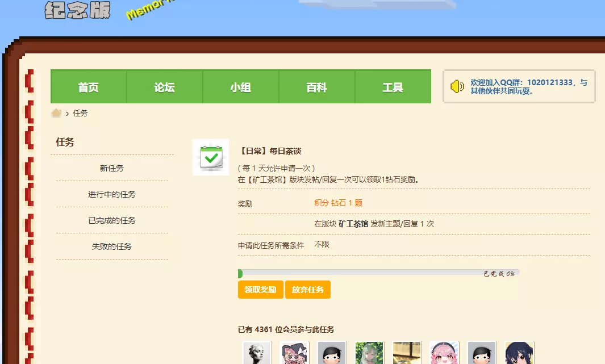
Task: Open the 小组 section
Action: 240,87
